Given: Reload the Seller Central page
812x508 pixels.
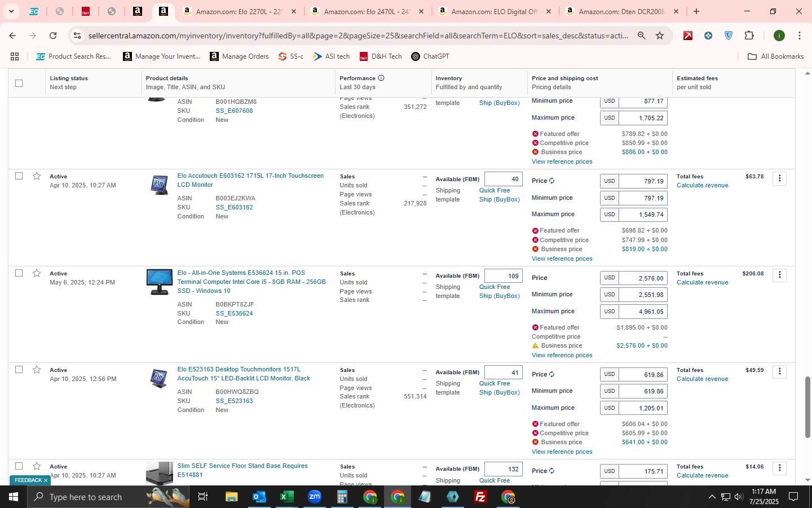Looking at the screenshot, I should click(x=53, y=36).
